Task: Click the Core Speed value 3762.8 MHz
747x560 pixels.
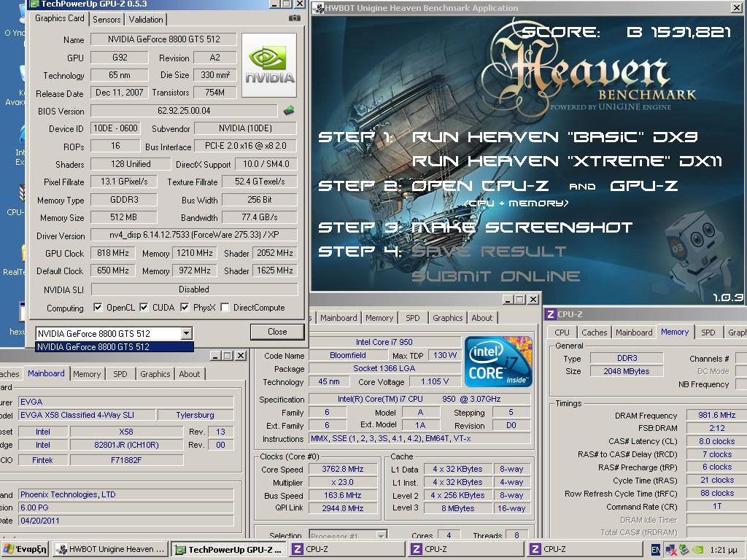Action: [343, 469]
